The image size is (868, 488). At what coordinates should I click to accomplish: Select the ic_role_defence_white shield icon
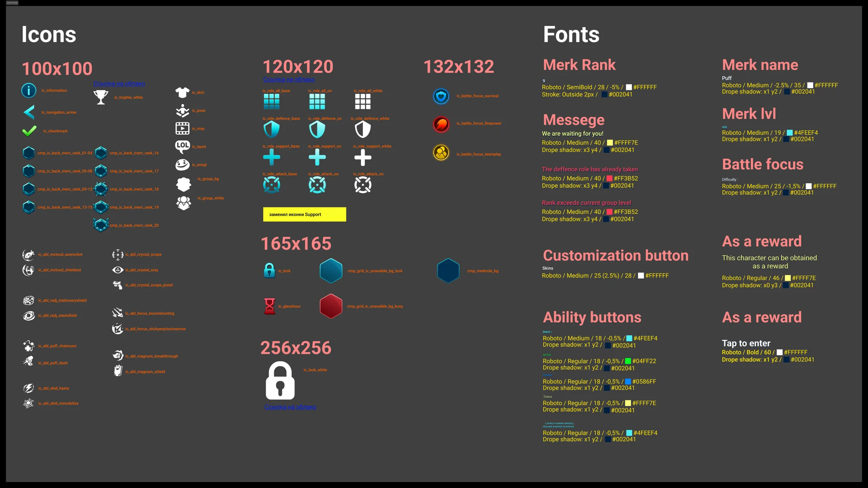coord(363,129)
